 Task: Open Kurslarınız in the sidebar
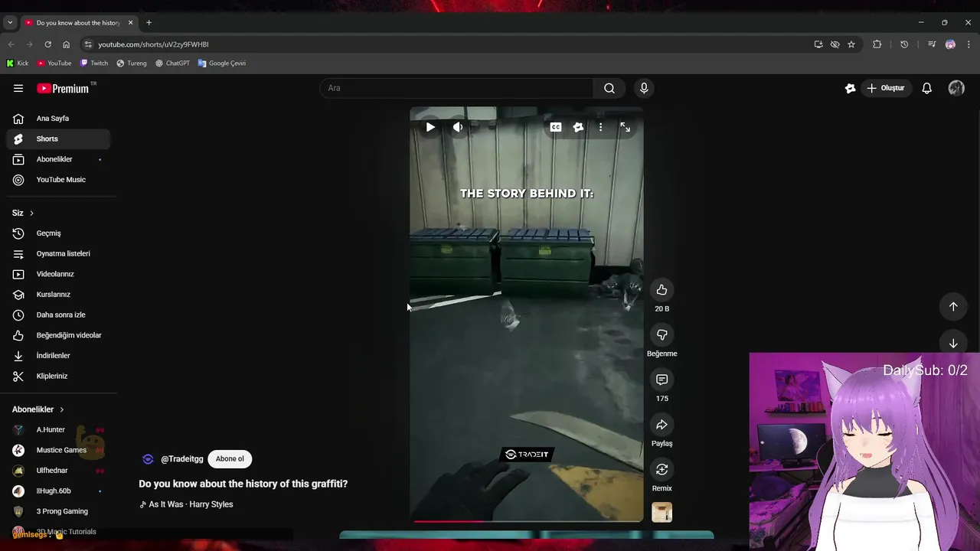(x=58, y=295)
